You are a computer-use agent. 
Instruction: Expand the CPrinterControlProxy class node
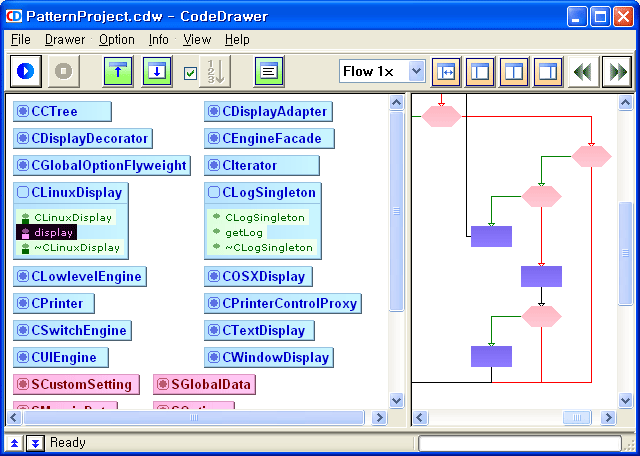[x=214, y=303]
